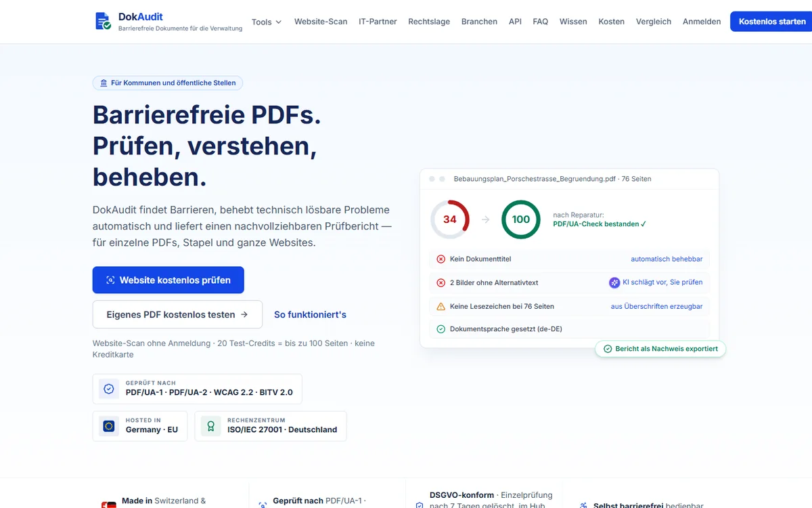Click the DokAudit logo icon

click(x=104, y=21)
